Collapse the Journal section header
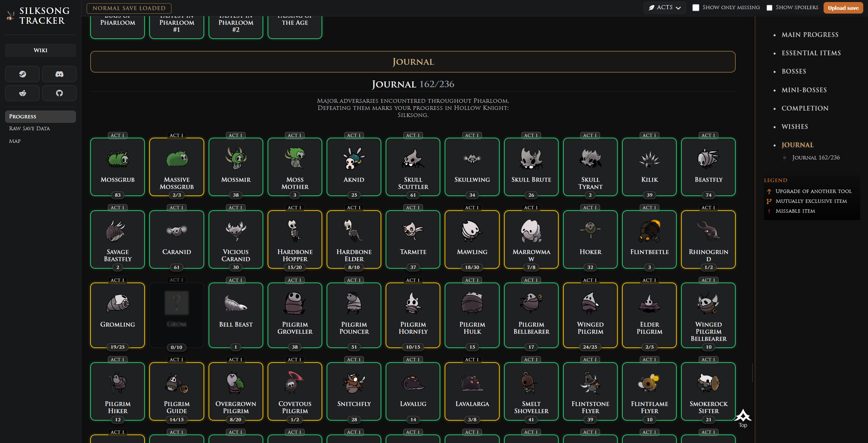The height and width of the screenshot is (443, 868). tap(413, 62)
